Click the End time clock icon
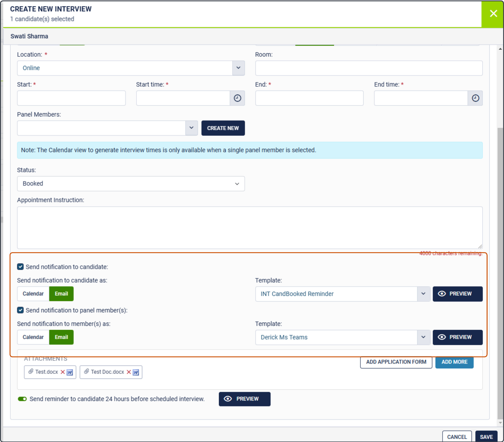Viewport: 504px width, 442px height. point(475,98)
